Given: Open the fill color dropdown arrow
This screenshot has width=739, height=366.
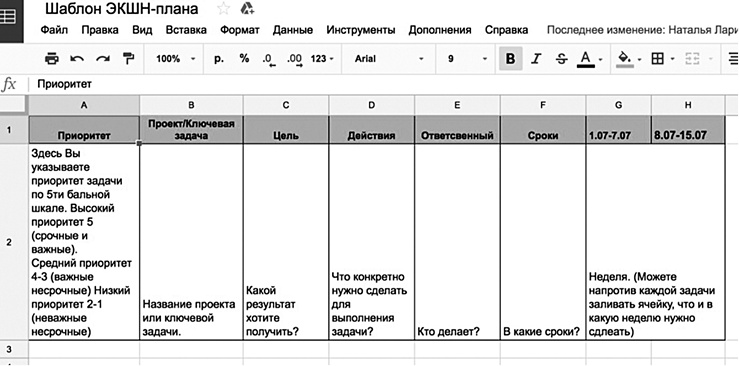Looking at the screenshot, I should (640, 59).
